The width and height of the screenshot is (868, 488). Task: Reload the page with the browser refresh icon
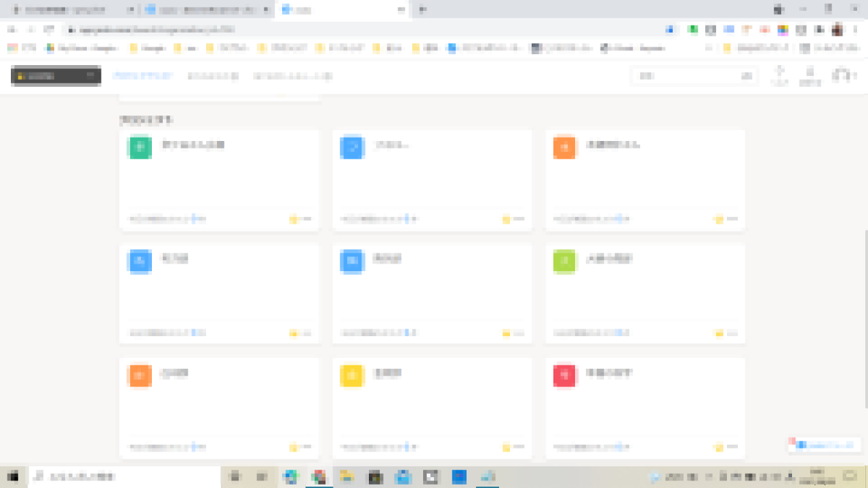[49, 30]
